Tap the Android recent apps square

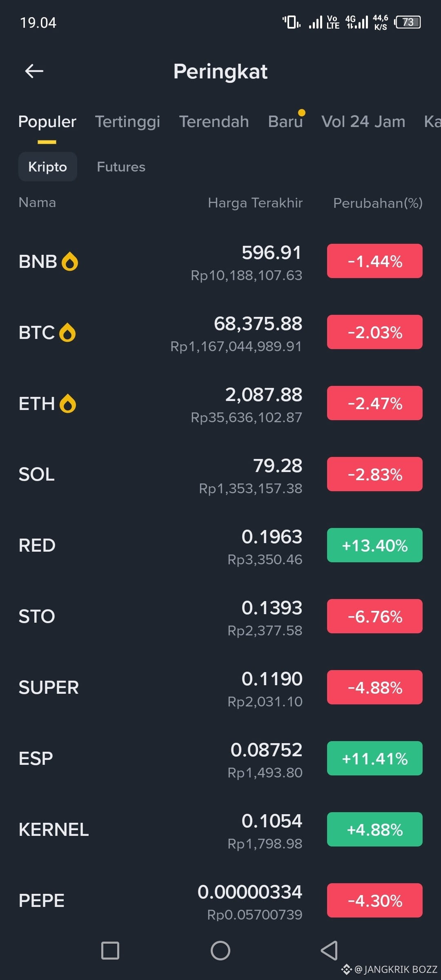110,951
